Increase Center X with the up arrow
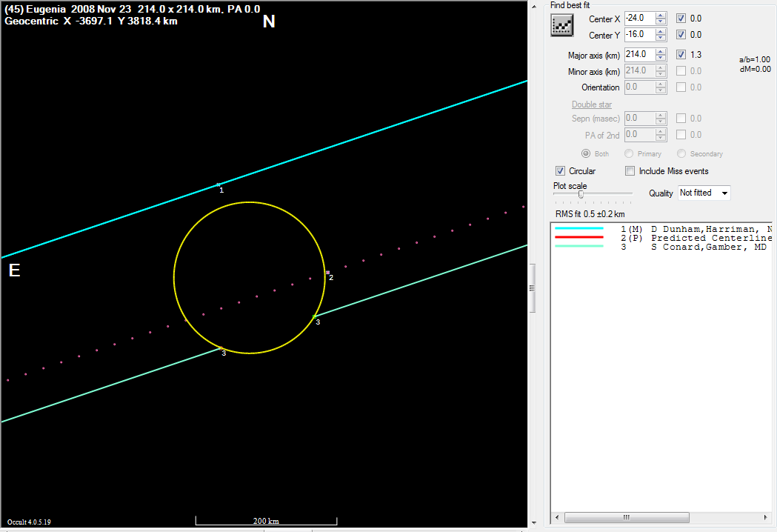777x532 pixels. coord(661,15)
